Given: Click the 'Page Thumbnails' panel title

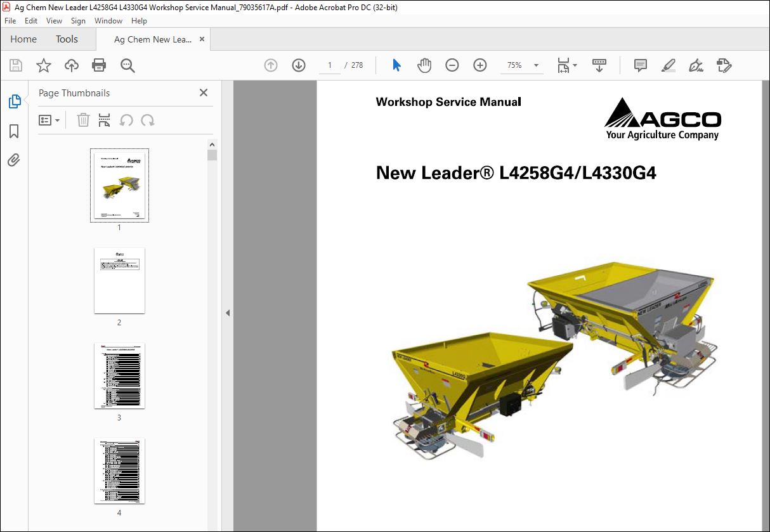Looking at the screenshot, I should click(x=74, y=93).
